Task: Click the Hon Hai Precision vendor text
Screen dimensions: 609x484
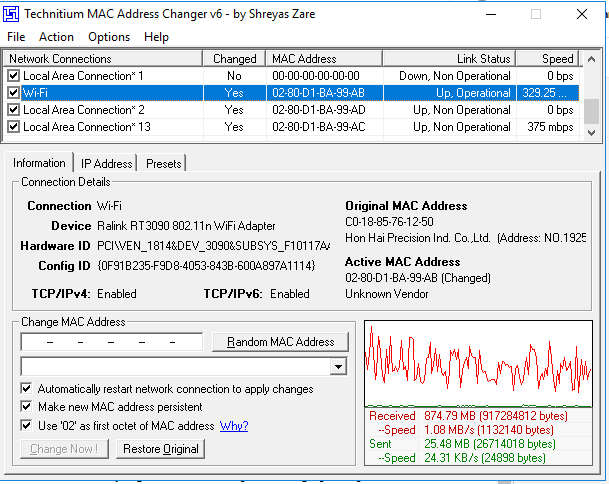Action: click(465, 238)
